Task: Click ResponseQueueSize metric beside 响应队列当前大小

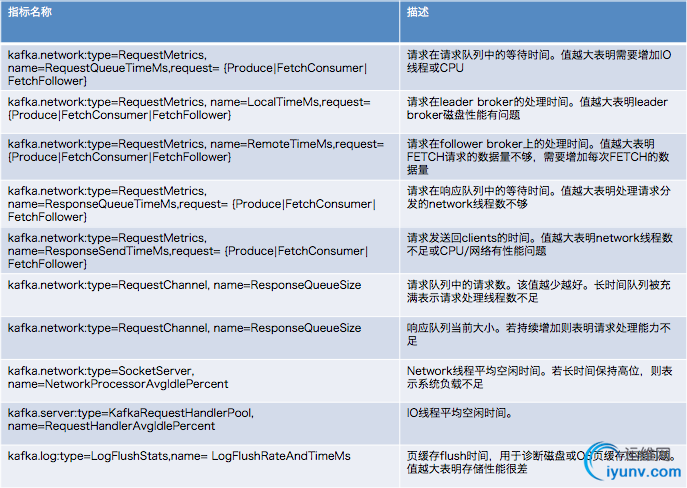Action: [x=200, y=338]
